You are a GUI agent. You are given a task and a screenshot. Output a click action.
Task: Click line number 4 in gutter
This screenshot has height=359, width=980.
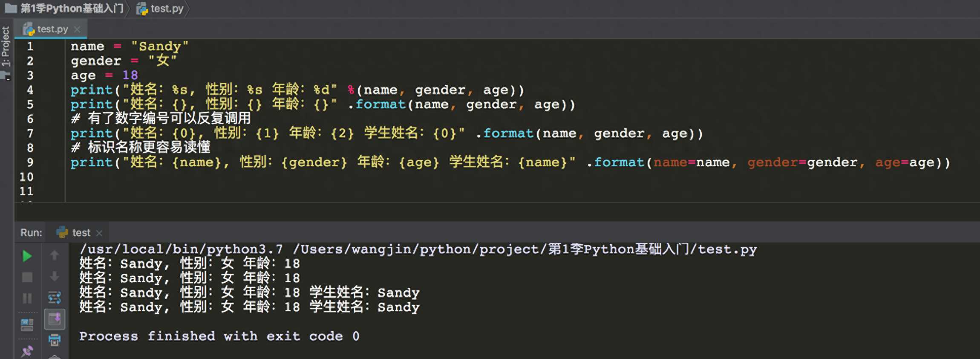tap(30, 90)
